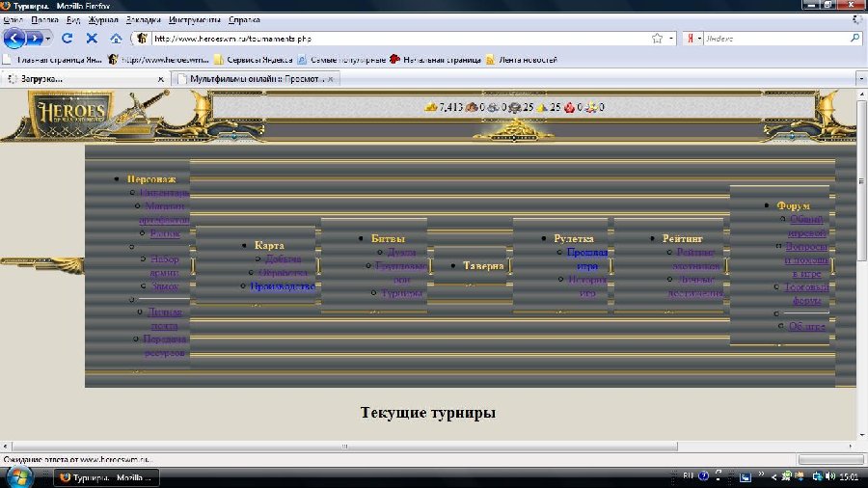Screen dimensions: 868x488
Task: Open the Таверна menu heading
Action: pyautogui.click(x=483, y=265)
